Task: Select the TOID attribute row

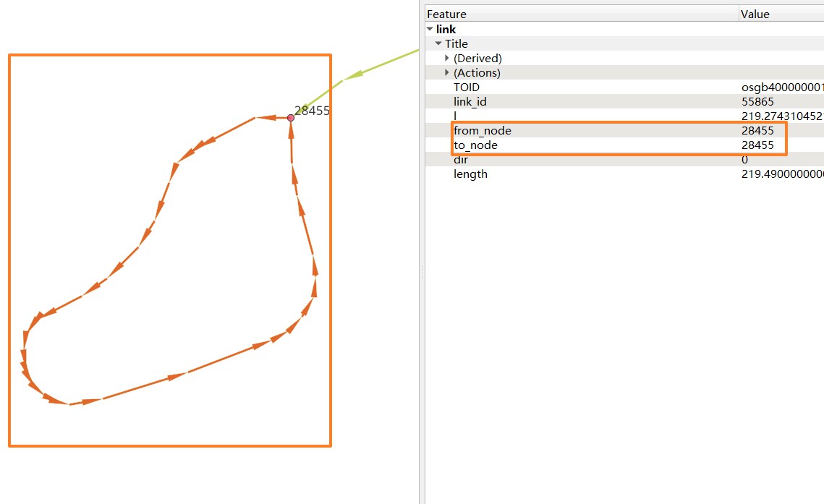Action: [624, 87]
